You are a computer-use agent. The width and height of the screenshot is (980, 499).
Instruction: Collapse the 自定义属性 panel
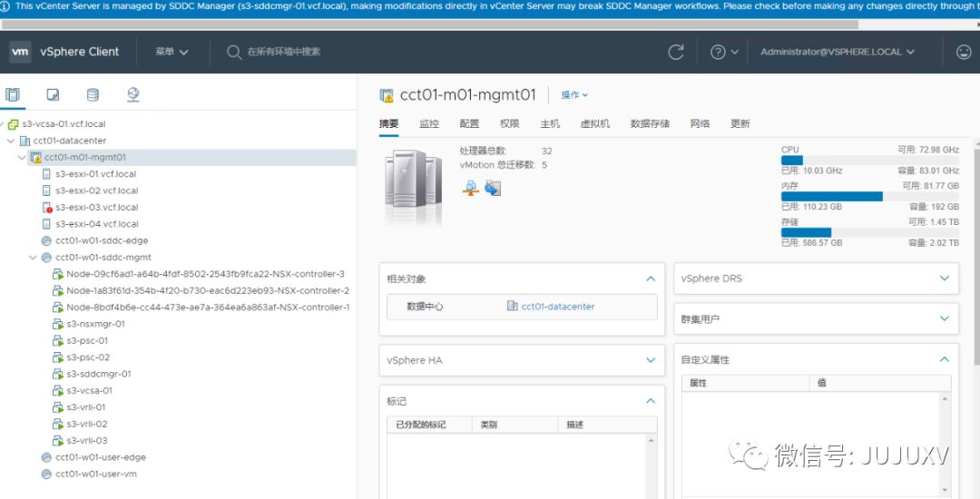pos(945,359)
